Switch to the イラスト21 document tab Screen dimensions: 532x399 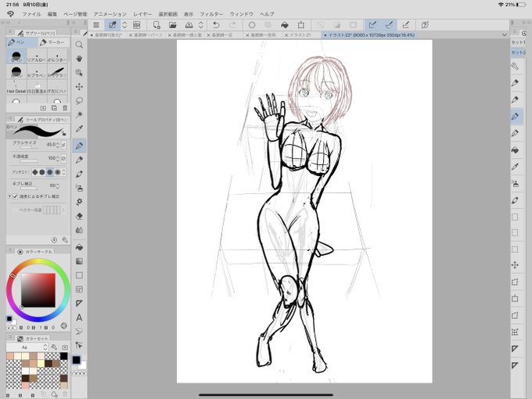click(300, 35)
